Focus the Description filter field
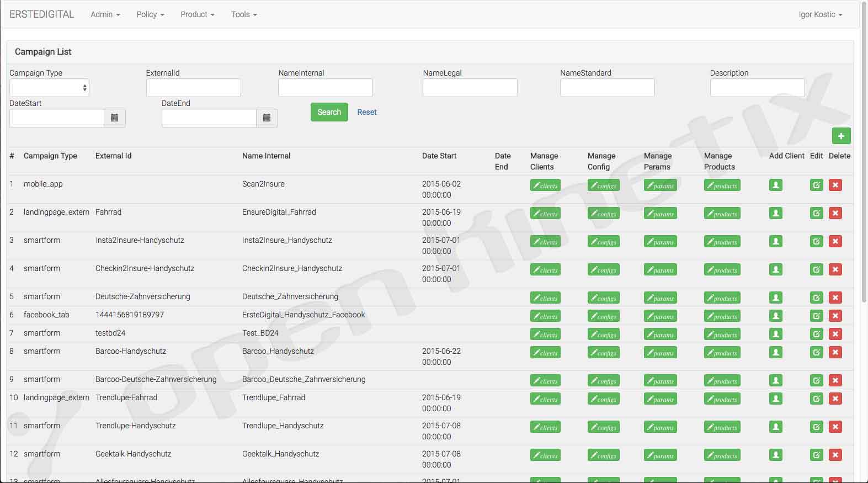The image size is (868, 483). point(757,88)
